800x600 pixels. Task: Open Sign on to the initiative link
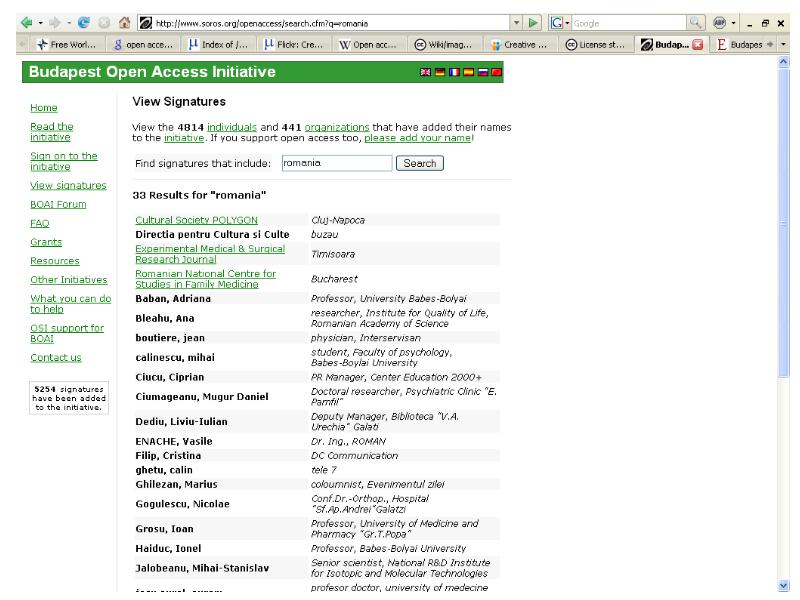click(x=64, y=161)
